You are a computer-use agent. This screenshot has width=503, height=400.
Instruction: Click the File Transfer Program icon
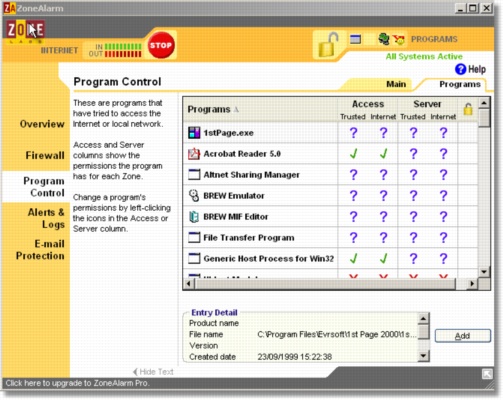(194, 238)
